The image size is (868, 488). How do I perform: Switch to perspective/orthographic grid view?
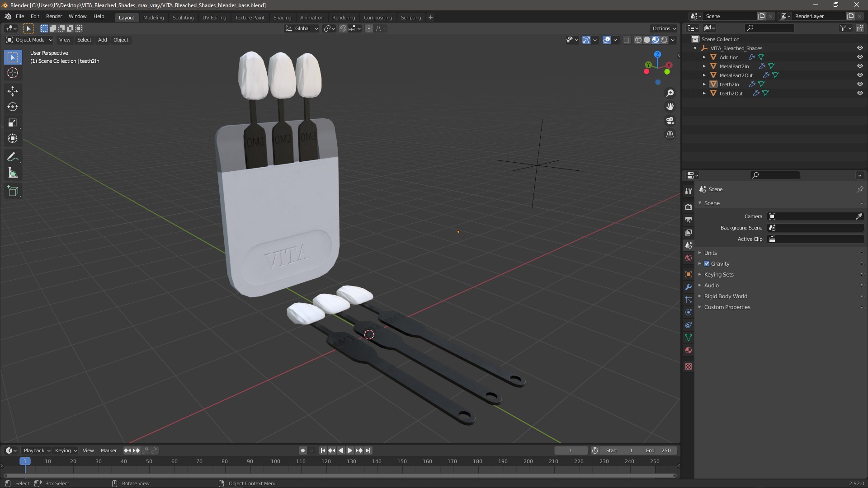point(670,135)
